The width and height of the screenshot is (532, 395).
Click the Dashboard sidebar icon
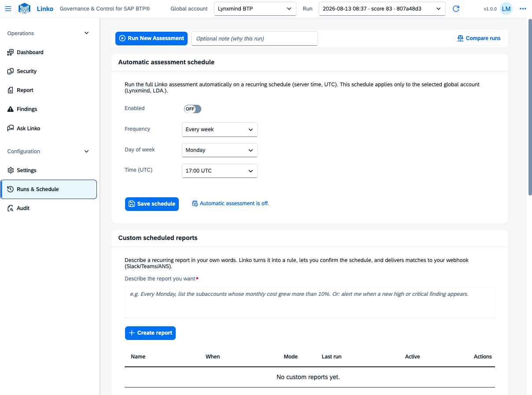[11, 52]
